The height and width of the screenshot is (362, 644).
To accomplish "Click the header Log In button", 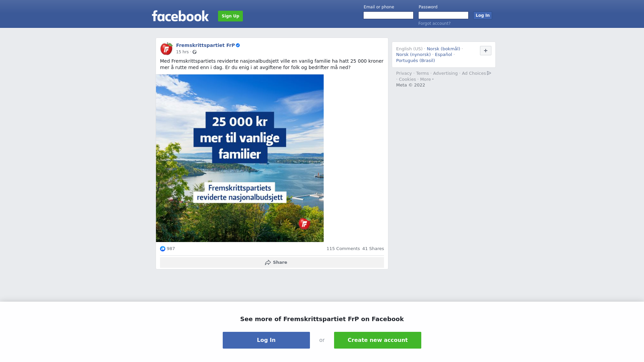I will coord(483,15).
